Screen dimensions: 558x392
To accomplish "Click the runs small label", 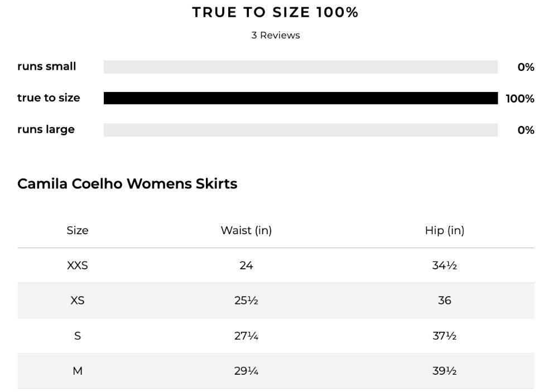I will coord(47,66).
